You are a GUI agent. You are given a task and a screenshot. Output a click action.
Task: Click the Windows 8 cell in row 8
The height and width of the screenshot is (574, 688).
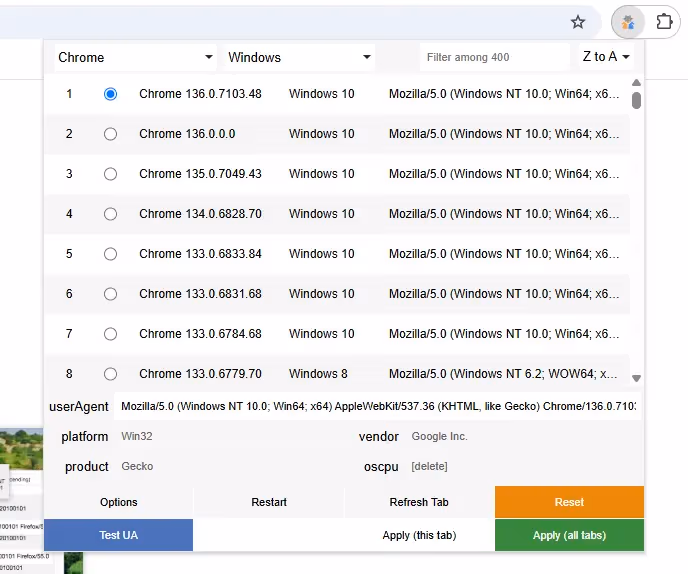pos(318,374)
